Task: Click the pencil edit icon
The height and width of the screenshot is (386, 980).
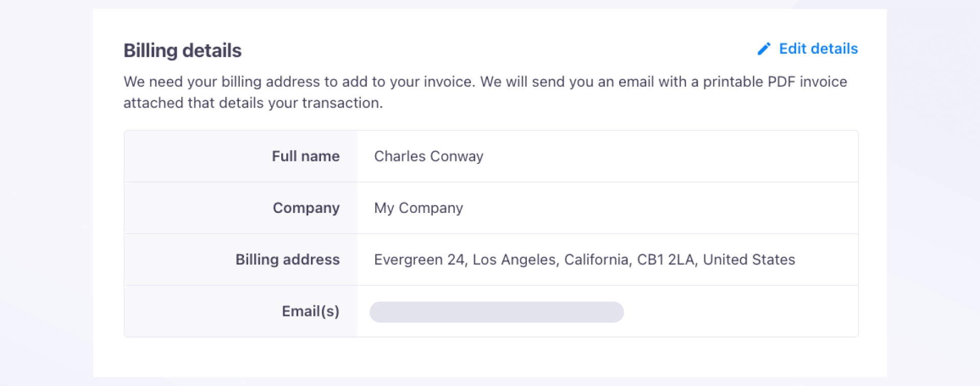Action: click(764, 49)
